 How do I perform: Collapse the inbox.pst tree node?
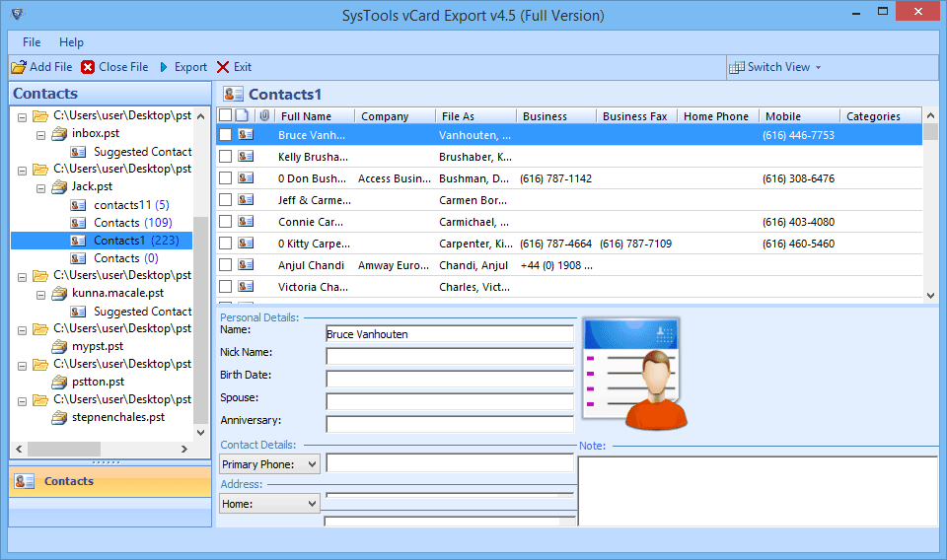click(41, 135)
